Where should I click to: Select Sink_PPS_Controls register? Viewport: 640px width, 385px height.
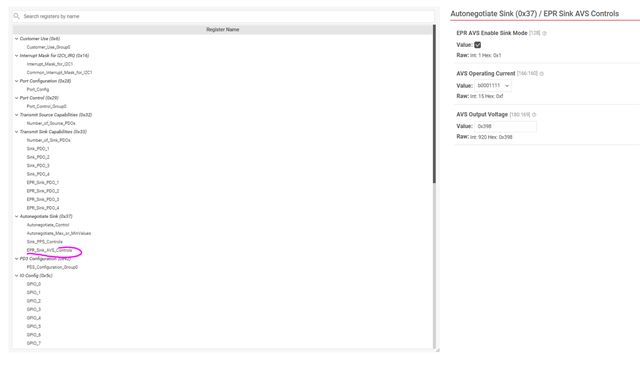(44, 242)
